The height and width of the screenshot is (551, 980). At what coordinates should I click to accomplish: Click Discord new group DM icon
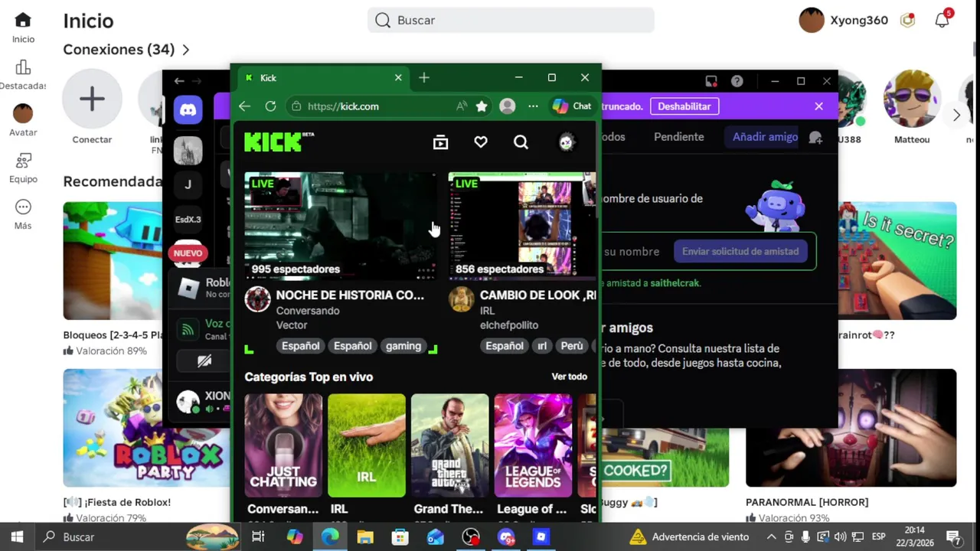(815, 137)
